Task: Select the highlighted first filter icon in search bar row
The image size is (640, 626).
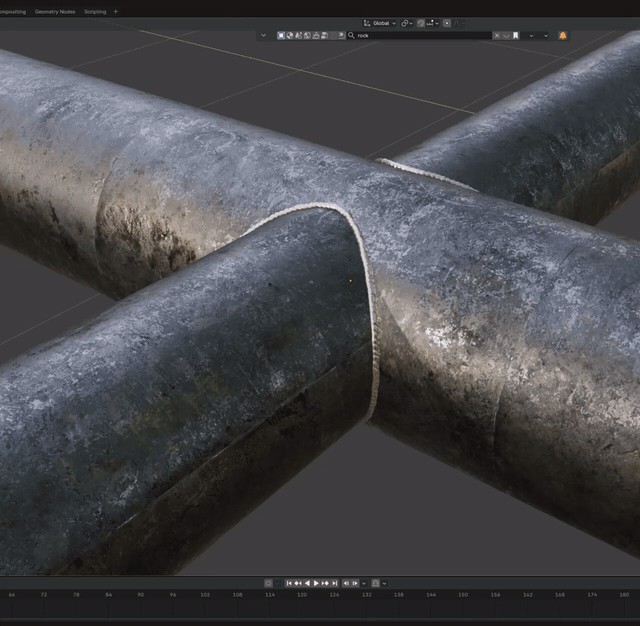Action: [x=281, y=36]
